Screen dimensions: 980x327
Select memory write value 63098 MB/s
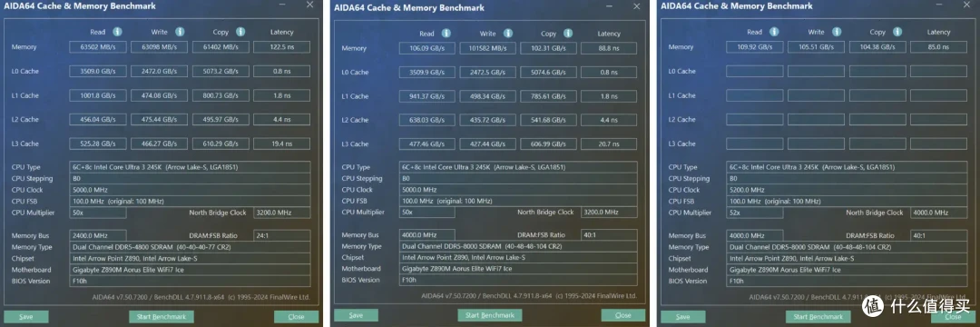pos(159,47)
